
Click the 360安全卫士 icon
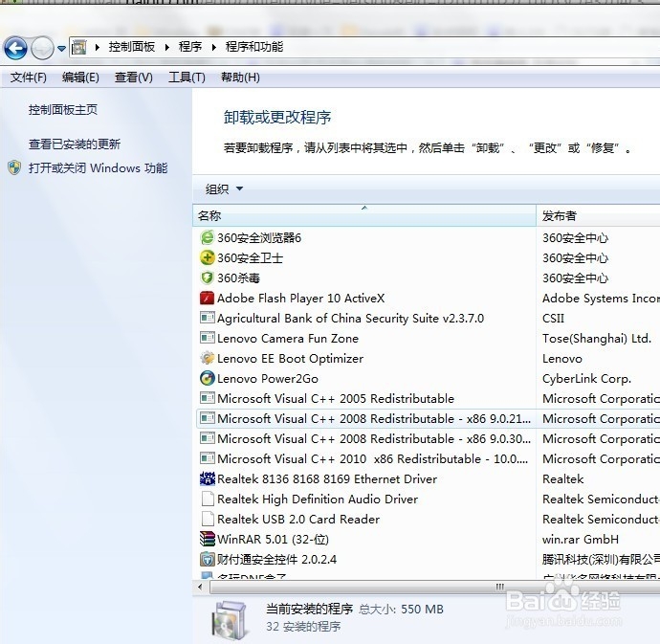208,257
